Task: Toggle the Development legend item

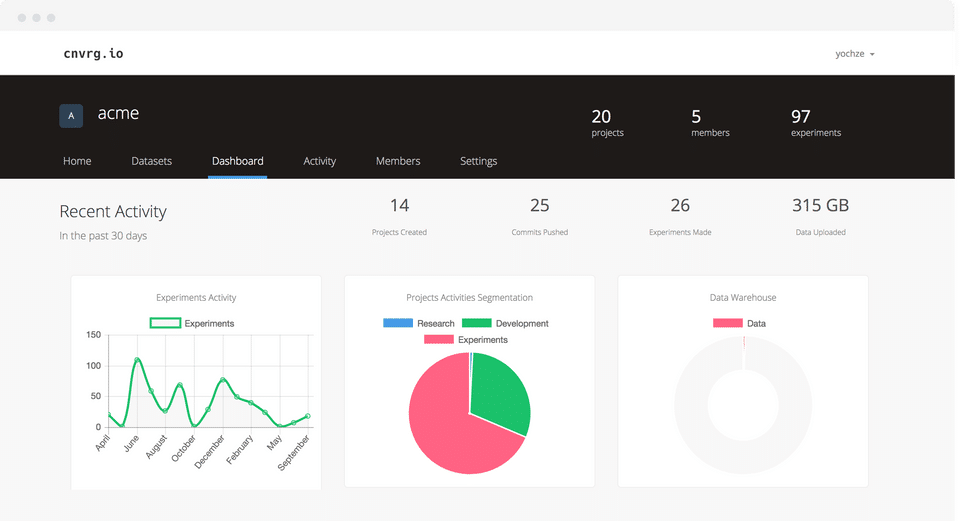Action: pyautogui.click(x=505, y=323)
